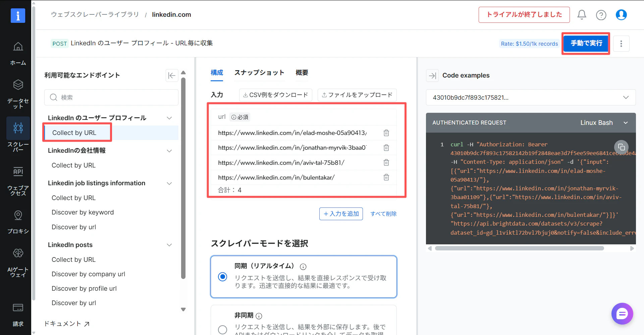The width and height of the screenshot is (644, 335).
Task: Collapse the endpoints panel arrow icon
Action: [x=172, y=76]
